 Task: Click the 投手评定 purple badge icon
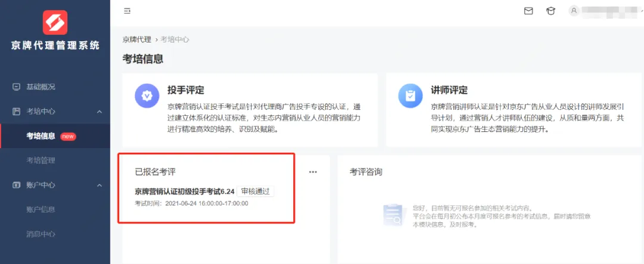(x=147, y=96)
